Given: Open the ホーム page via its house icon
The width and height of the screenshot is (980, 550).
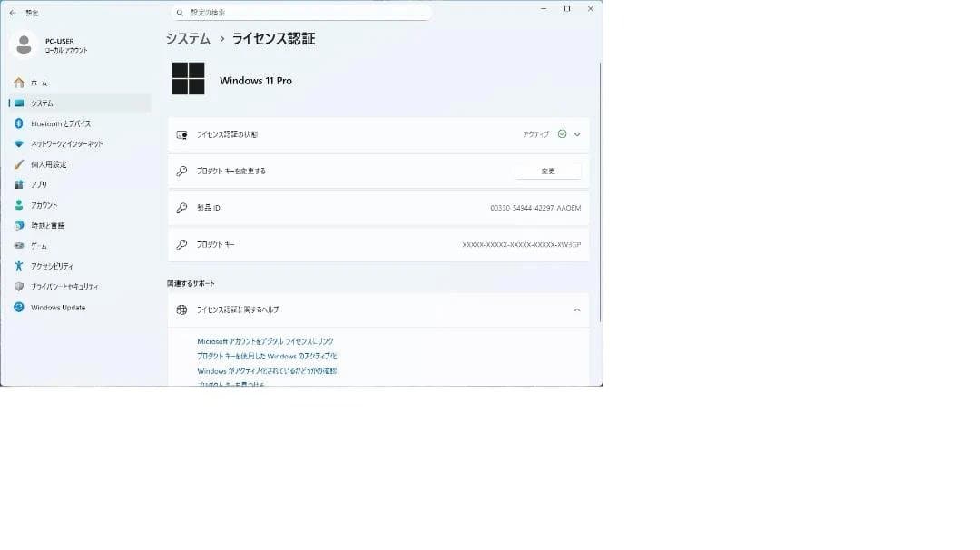Looking at the screenshot, I should (x=19, y=83).
